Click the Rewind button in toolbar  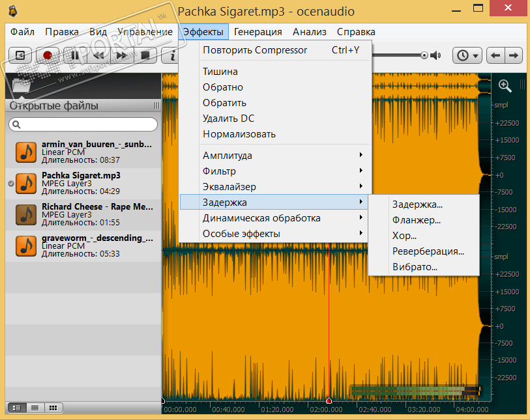pyautogui.click(x=98, y=55)
